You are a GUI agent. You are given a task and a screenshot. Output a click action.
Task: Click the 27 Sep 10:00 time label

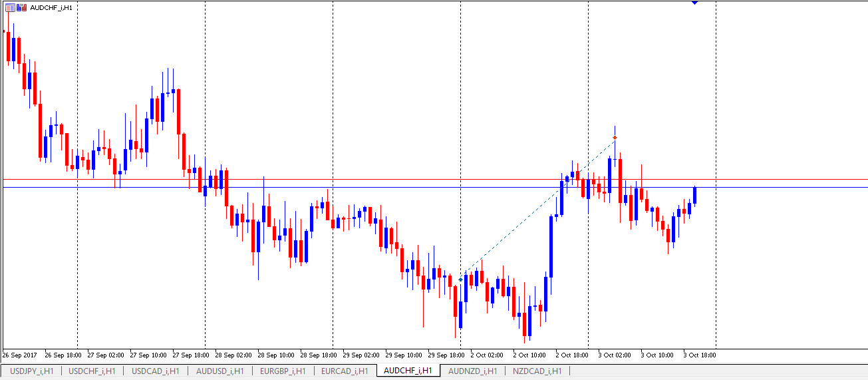tap(148, 355)
